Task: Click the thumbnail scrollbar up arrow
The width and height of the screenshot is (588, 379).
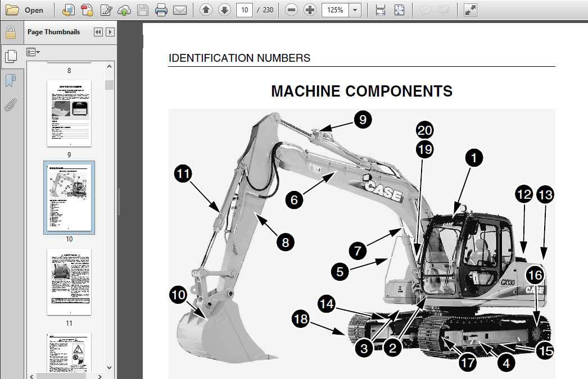Action: (109, 66)
